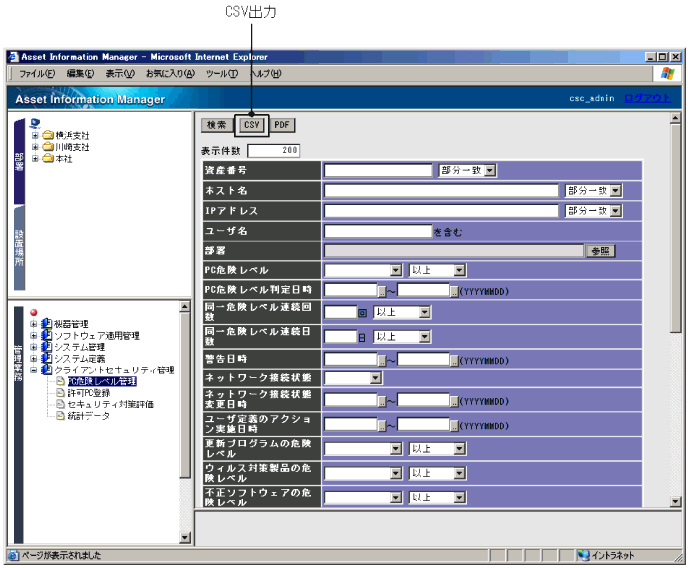
Task: Click the 横浜支社 folder icon
Action: tap(48, 135)
